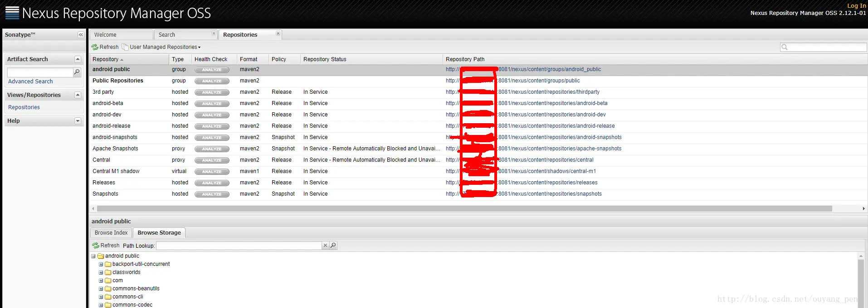Close the Search tab
The width and height of the screenshot is (868, 308).
tap(214, 33)
